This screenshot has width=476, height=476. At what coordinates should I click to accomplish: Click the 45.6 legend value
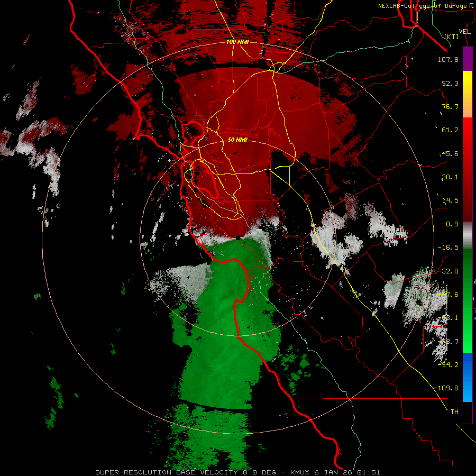[x=450, y=153]
